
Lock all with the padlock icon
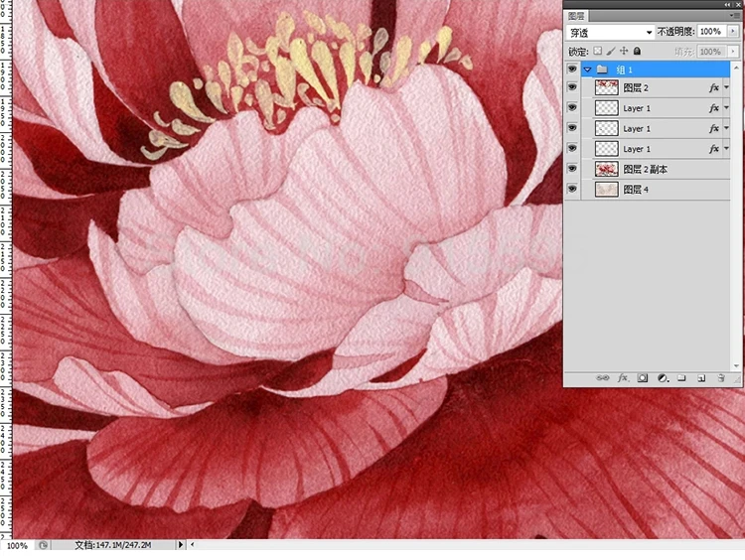pyautogui.click(x=637, y=51)
